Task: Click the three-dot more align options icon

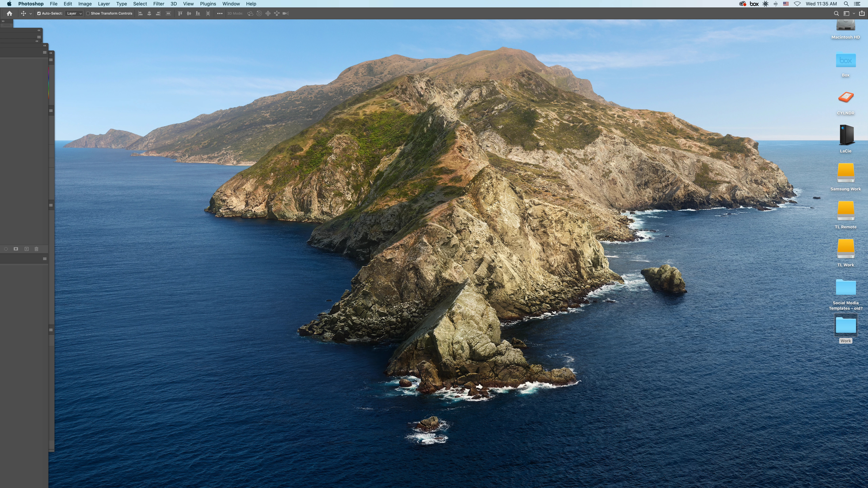Action: click(x=220, y=14)
